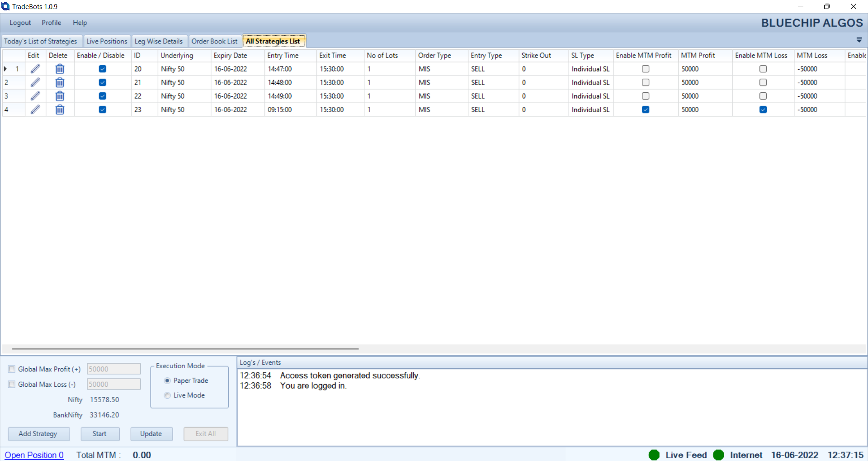
Task: Enable MTM Profit for strategy ID 20
Action: [646, 69]
